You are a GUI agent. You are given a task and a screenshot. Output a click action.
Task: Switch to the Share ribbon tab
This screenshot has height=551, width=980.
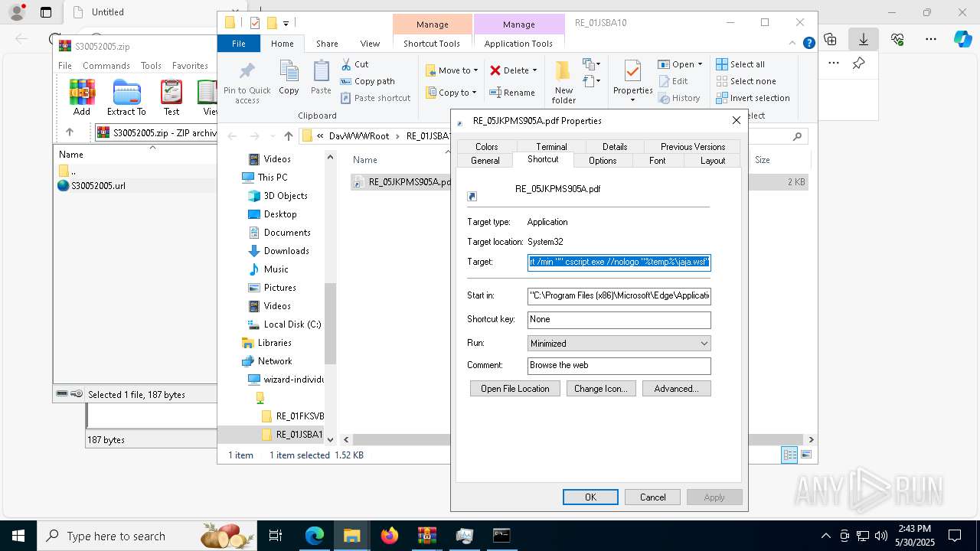327,44
